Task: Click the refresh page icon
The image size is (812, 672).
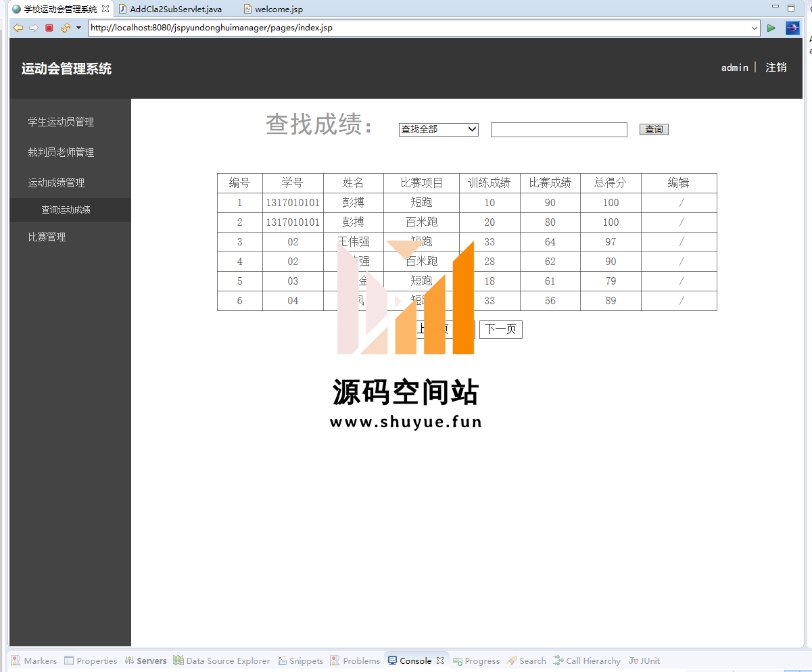Action: click(x=65, y=28)
